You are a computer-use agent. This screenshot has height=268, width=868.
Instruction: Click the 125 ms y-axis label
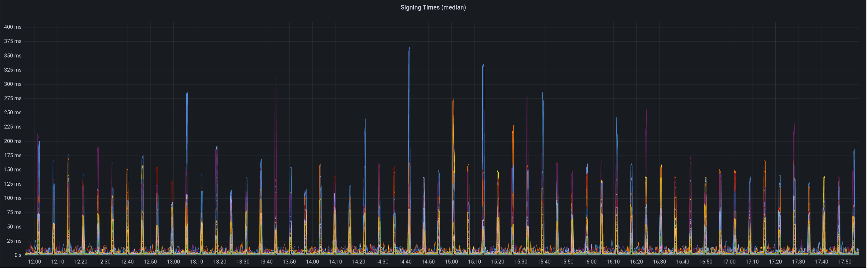pyautogui.click(x=13, y=184)
